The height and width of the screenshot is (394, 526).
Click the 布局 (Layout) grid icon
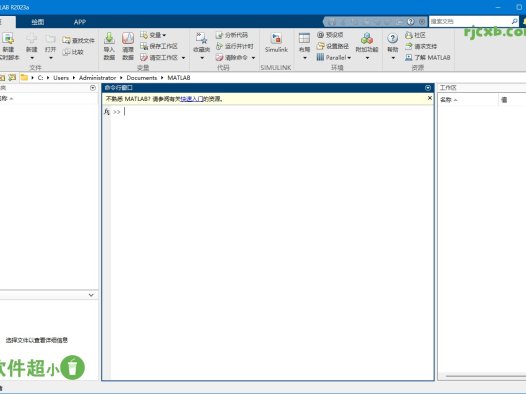pos(304,38)
